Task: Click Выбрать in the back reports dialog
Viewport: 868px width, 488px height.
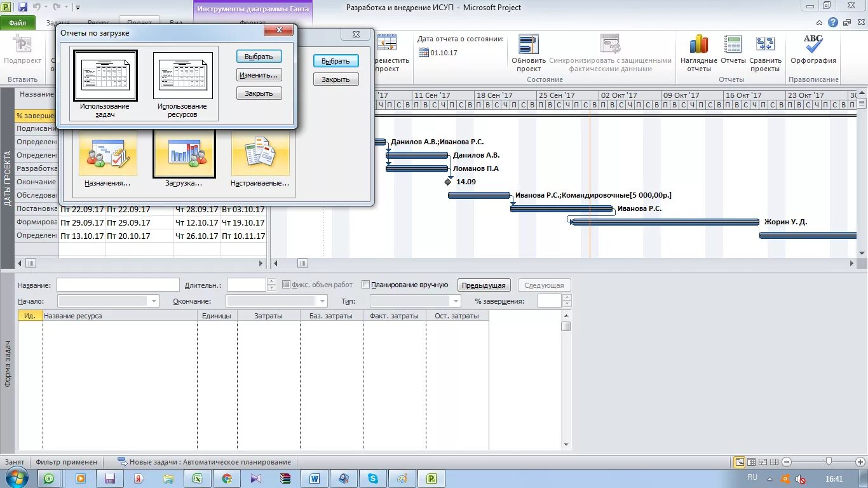Action: tap(336, 61)
